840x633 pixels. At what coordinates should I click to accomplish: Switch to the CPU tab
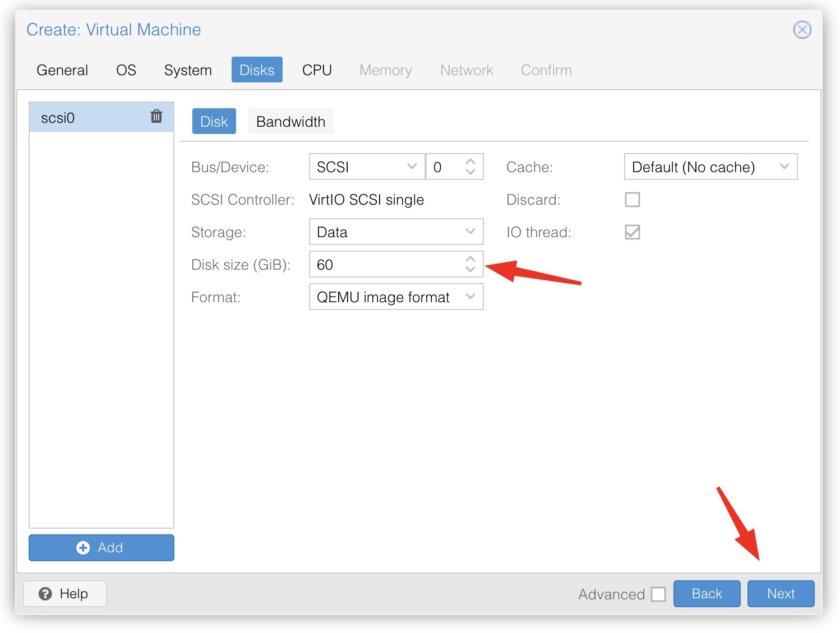[x=317, y=70]
